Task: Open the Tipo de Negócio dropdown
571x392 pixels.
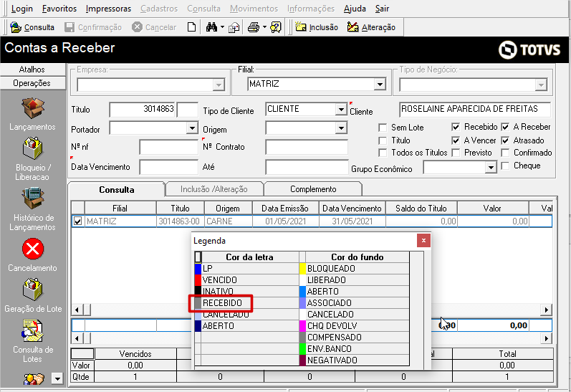Action: (541, 85)
